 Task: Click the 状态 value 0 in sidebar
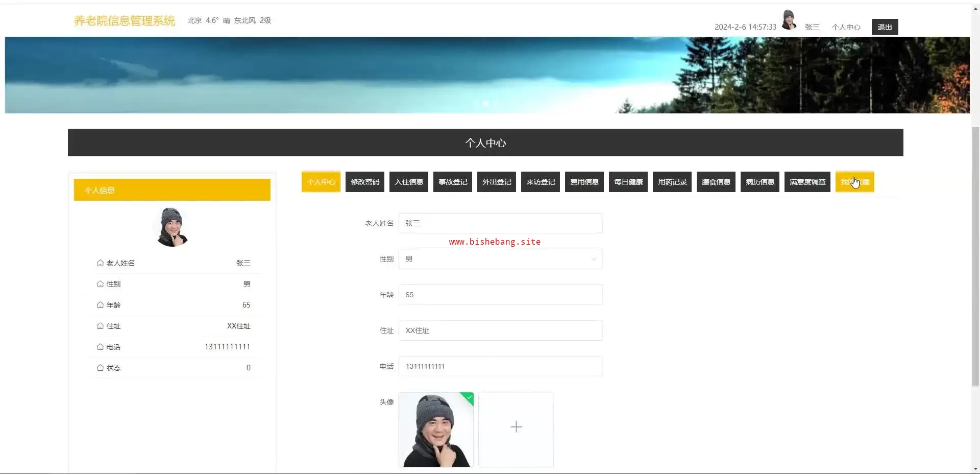[249, 368]
